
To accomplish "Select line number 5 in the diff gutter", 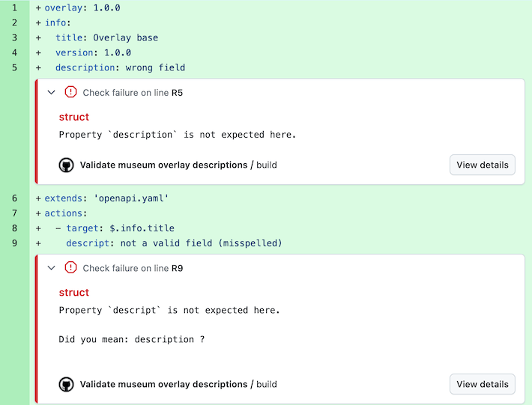I will pyautogui.click(x=14, y=67).
